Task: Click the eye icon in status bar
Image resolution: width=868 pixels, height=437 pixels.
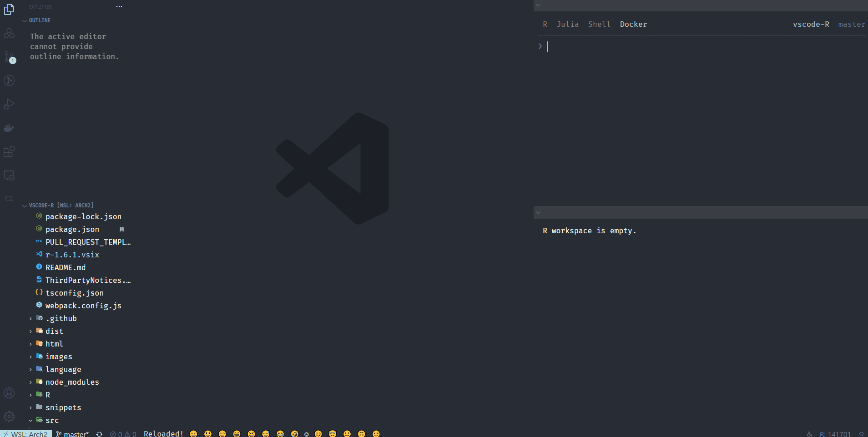Action: [861, 434]
